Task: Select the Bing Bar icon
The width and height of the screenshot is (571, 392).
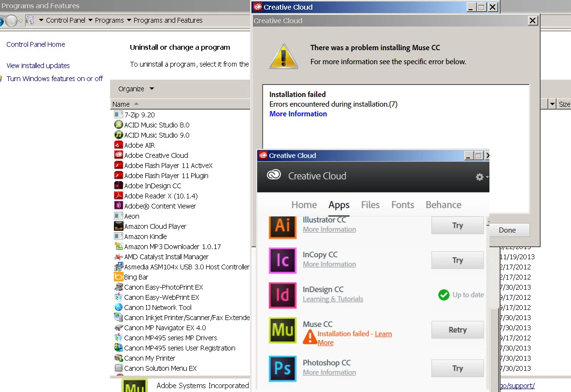Action: point(118,277)
